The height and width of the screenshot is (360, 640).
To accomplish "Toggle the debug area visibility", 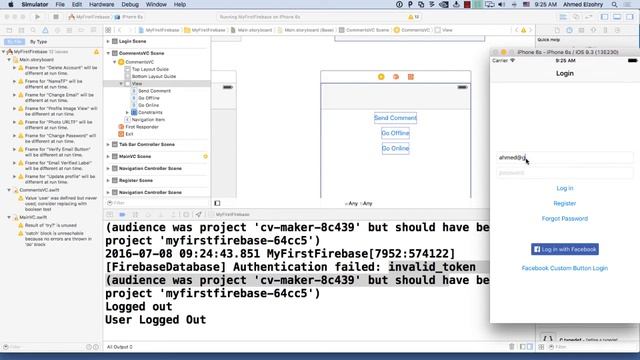I will coord(617,17).
